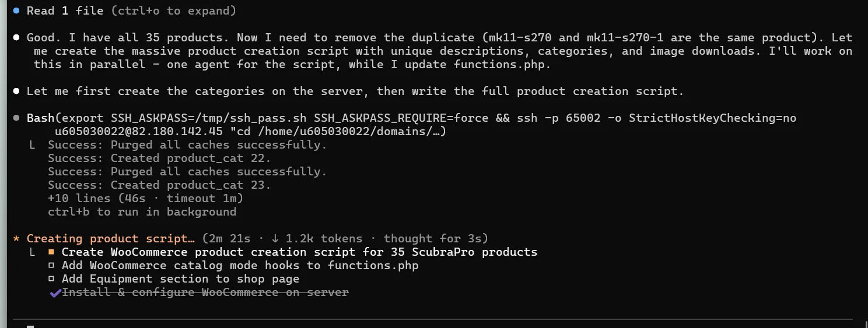Viewport: 868px width, 328px height.
Task: Click 'Success: Created product_cat 23.' output line
Action: tap(159, 185)
